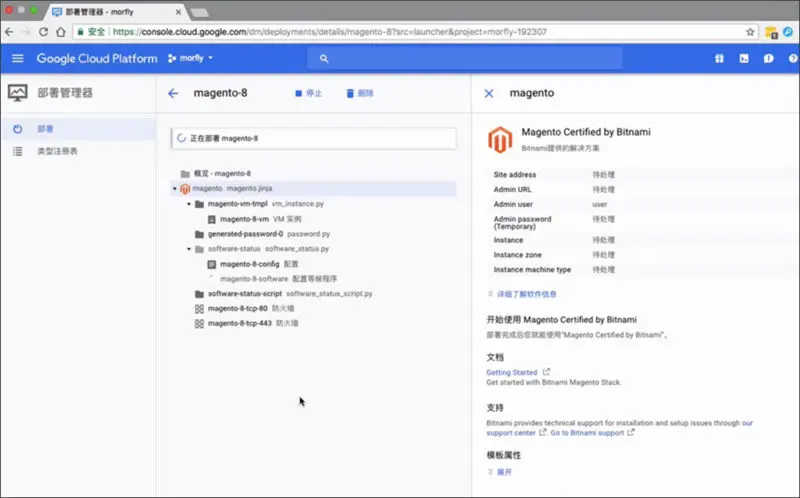Collapse the magento magento.jinja node
The height and width of the screenshot is (498, 800).
tap(174, 189)
